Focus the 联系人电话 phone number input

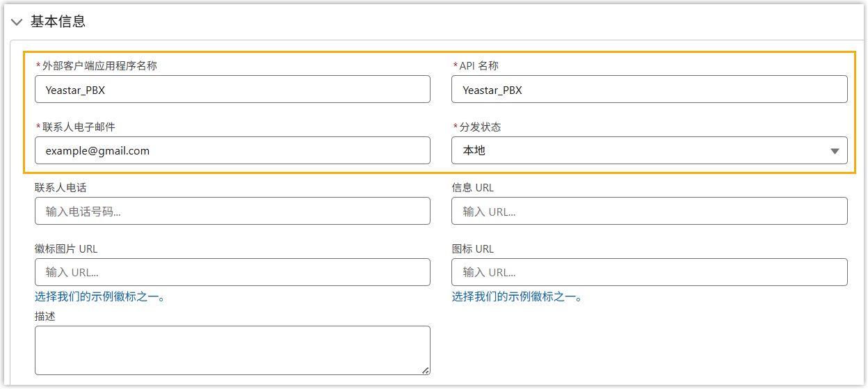232,212
